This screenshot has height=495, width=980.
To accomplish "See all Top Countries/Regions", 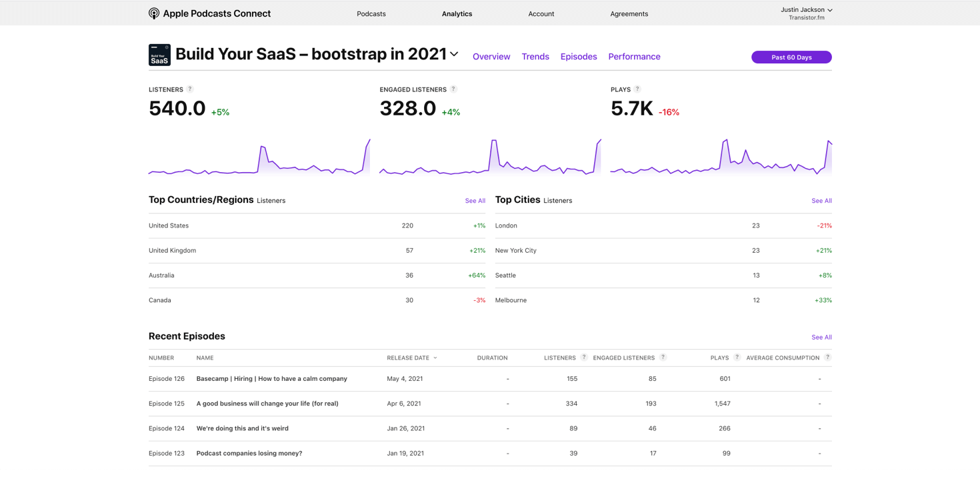I will click(x=475, y=201).
